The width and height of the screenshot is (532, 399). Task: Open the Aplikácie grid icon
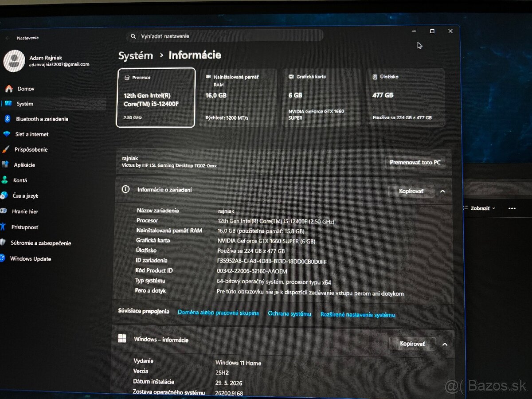coord(5,164)
